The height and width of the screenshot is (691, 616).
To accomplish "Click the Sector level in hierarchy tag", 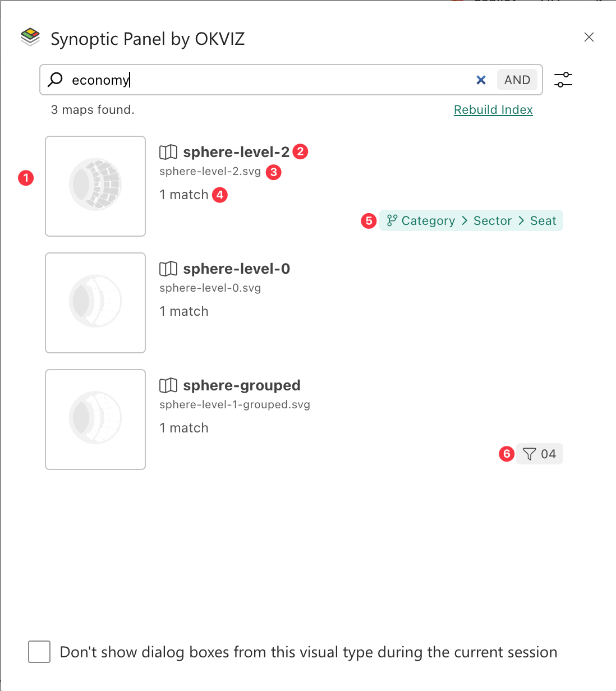I will click(493, 220).
